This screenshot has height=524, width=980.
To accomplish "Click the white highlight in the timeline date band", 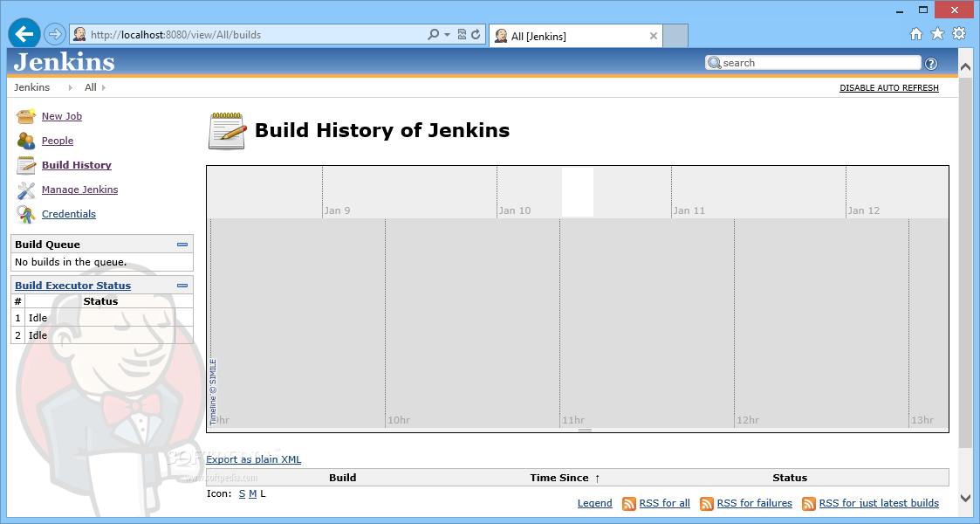I will (578, 192).
